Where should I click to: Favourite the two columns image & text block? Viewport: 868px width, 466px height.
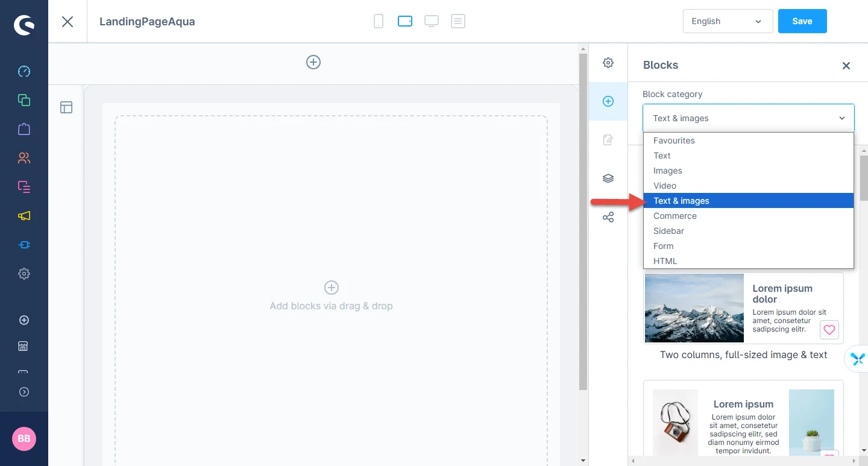(x=829, y=330)
